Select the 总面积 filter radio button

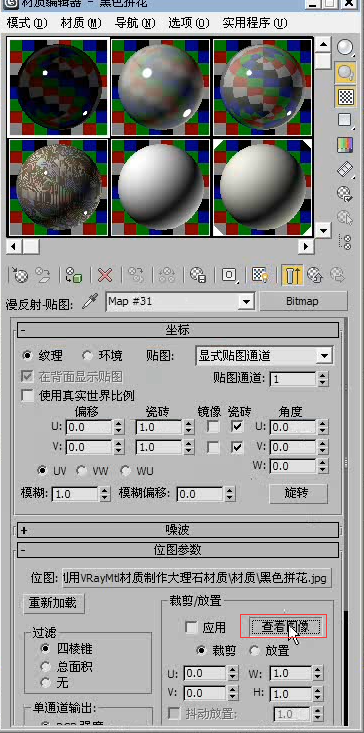(x=46, y=666)
